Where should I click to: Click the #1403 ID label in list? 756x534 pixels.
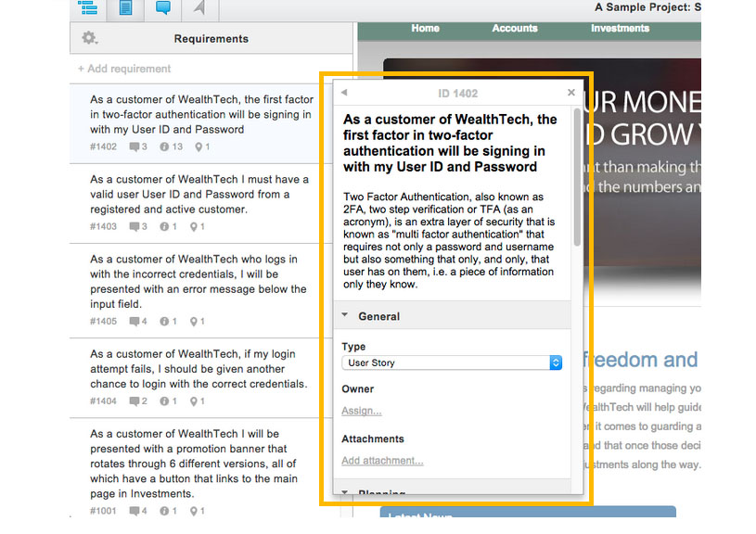click(103, 226)
